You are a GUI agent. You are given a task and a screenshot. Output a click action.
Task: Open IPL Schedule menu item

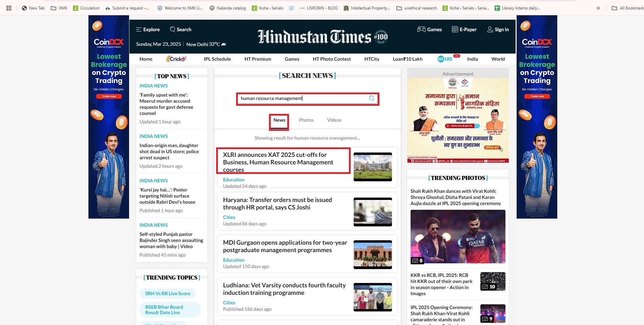217,59
